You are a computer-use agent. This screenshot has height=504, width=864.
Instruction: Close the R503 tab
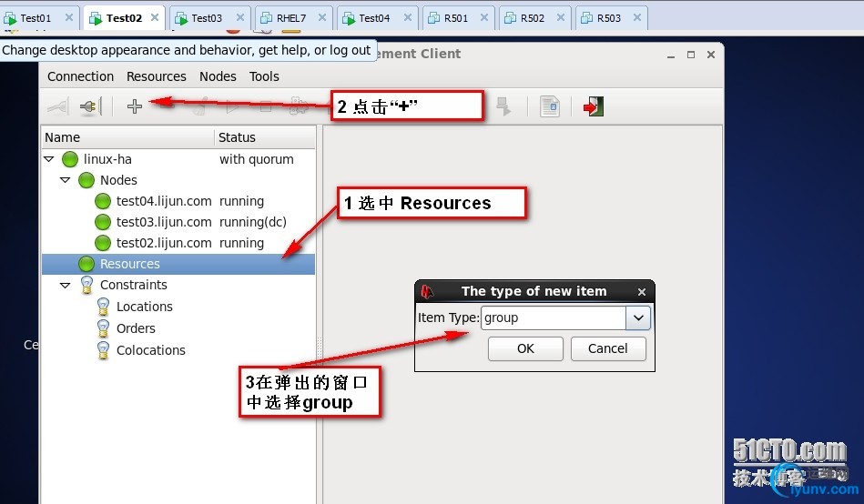[637, 17]
